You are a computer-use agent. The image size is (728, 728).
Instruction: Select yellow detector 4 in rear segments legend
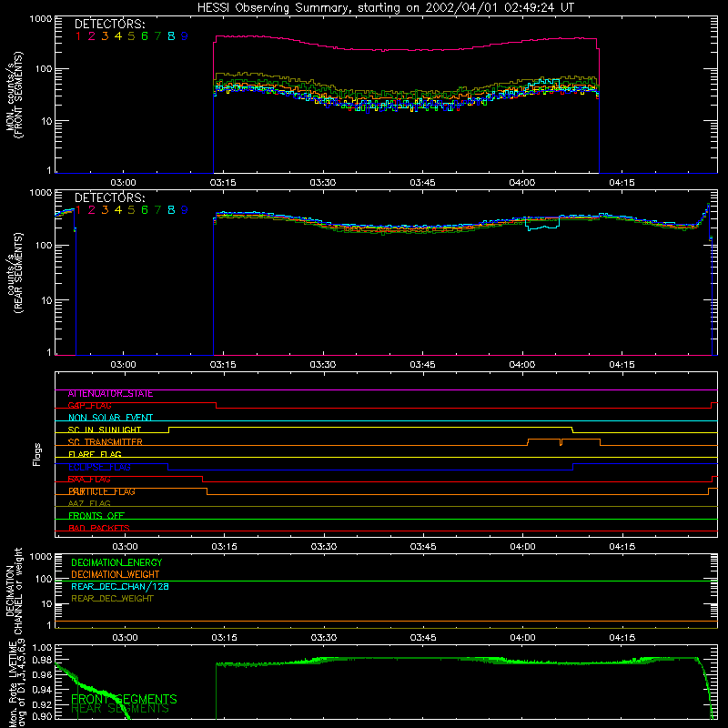point(118,210)
